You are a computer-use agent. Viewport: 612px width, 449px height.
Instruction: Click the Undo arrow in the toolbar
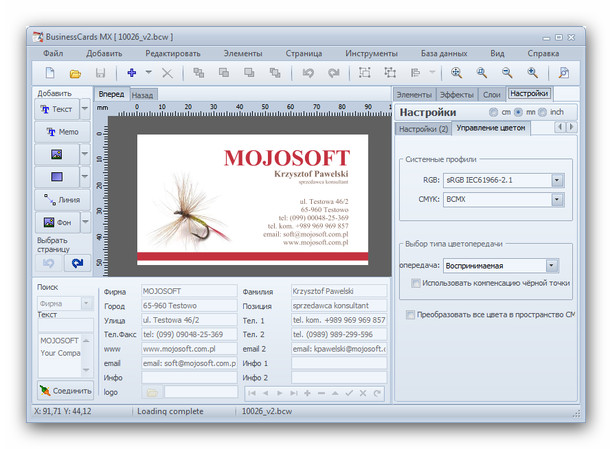pyautogui.click(x=308, y=73)
